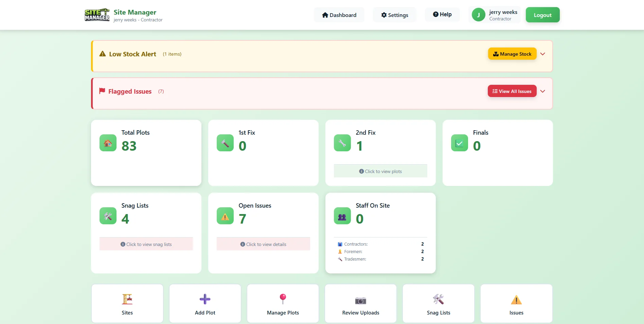Click the user avatar for jerry weeks
The width and height of the screenshot is (644, 324).
[x=478, y=15]
